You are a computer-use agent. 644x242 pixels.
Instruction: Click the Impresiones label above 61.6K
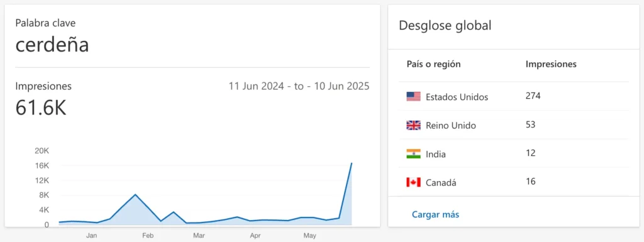click(43, 86)
